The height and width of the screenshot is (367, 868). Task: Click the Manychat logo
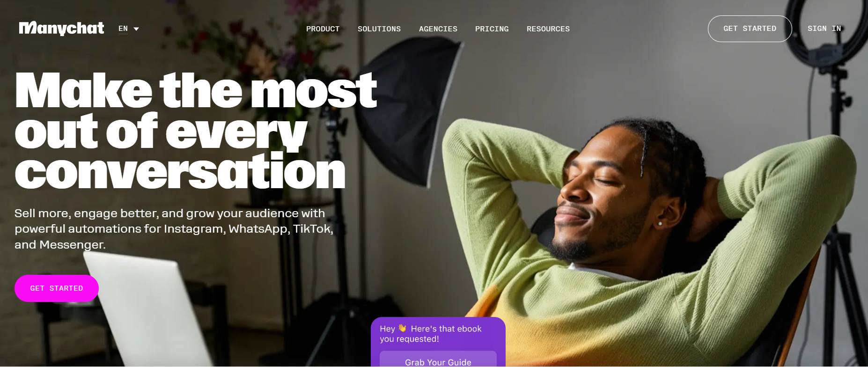point(61,29)
